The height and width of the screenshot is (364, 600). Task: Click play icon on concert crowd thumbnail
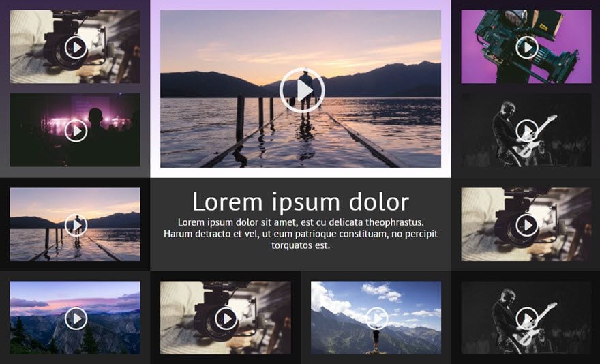pyautogui.click(x=76, y=130)
